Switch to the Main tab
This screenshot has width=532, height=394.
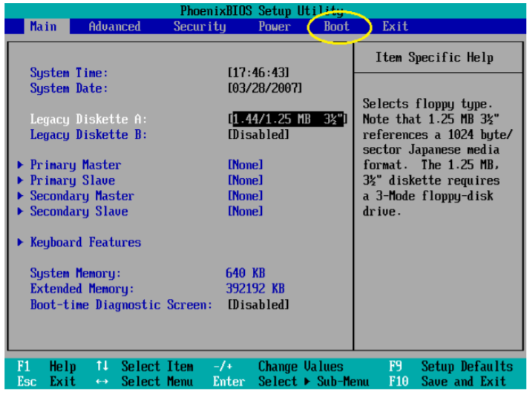(44, 27)
